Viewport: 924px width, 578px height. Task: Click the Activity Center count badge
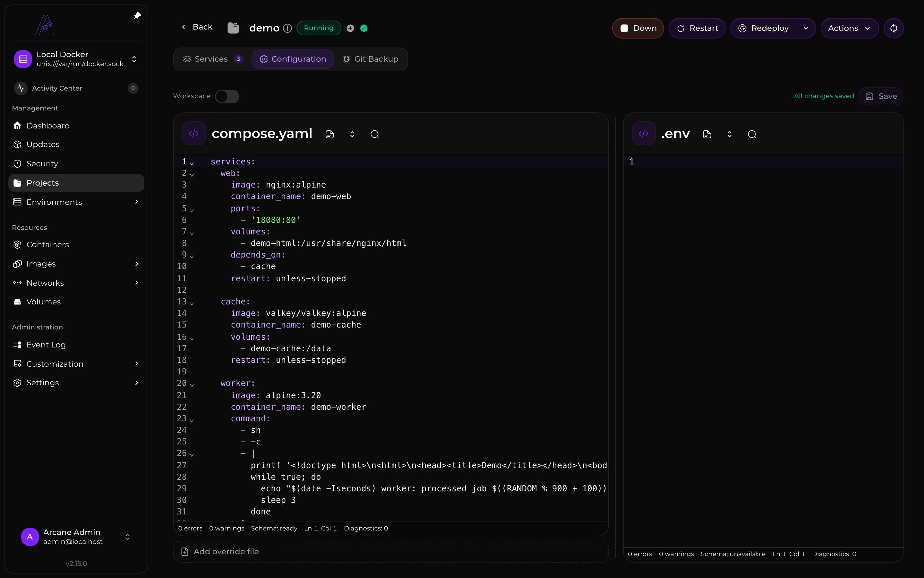(x=133, y=88)
